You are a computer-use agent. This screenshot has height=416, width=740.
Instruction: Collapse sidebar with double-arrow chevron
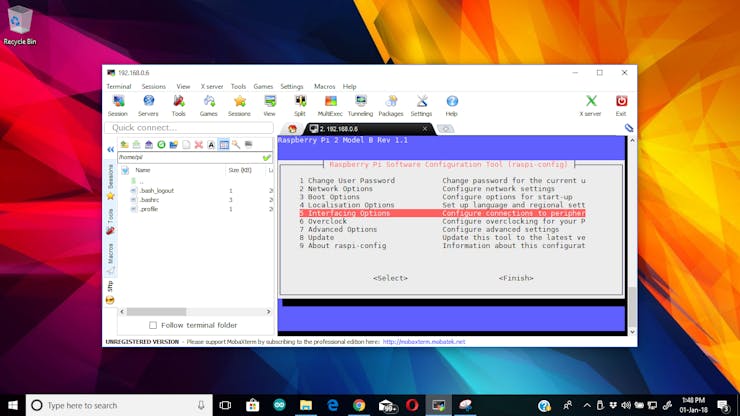110,149
